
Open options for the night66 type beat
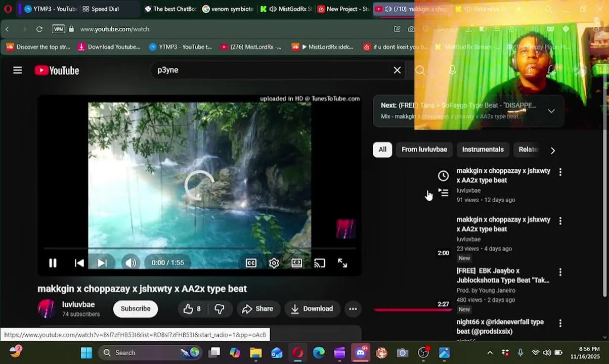click(x=560, y=323)
